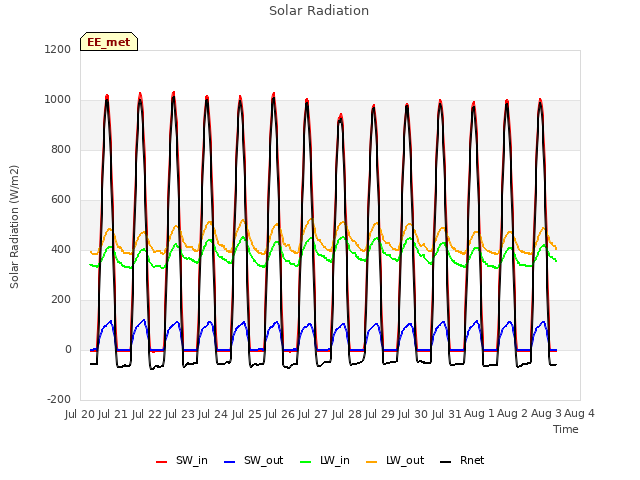Click the Jul 31 x-axis label
The image size is (640, 480).
(447, 414)
